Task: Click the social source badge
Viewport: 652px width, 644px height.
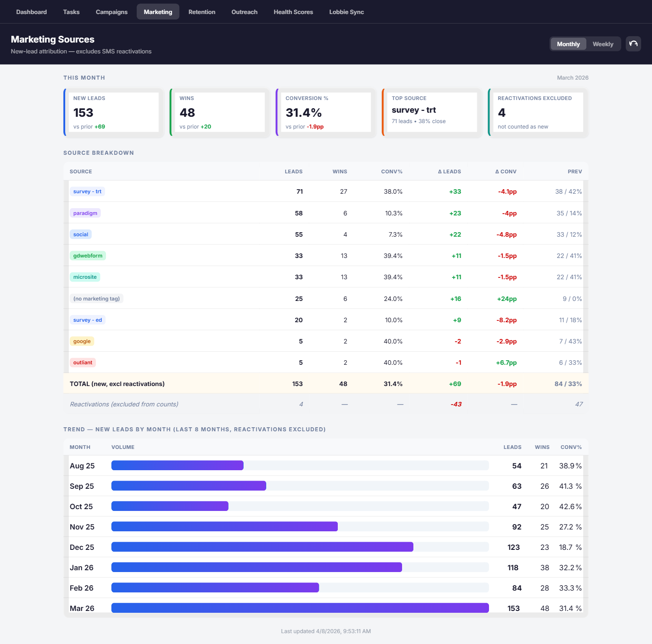Action: (x=81, y=234)
